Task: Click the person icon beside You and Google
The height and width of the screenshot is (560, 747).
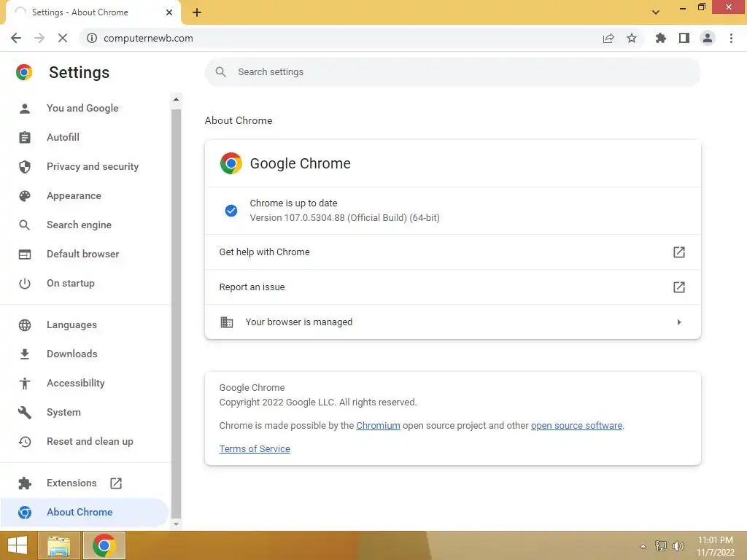Action: (25, 108)
